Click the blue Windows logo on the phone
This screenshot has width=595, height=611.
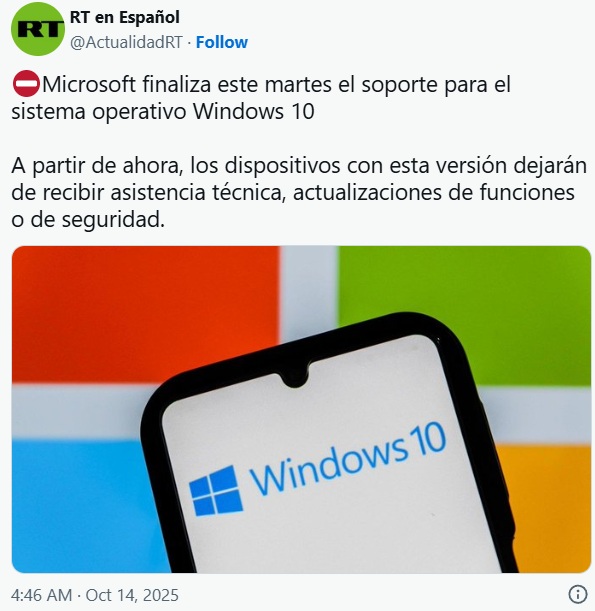(x=215, y=491)
